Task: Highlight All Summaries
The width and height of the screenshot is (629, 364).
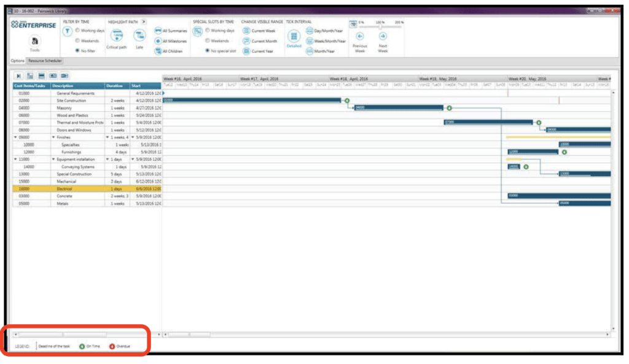Action: [x=171, y=31]
